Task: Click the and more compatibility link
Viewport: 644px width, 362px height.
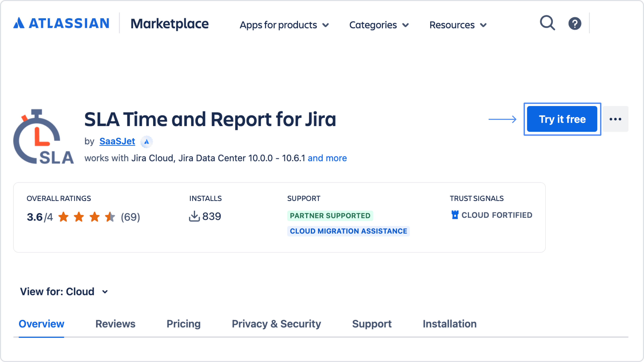Action: (327, 158)
